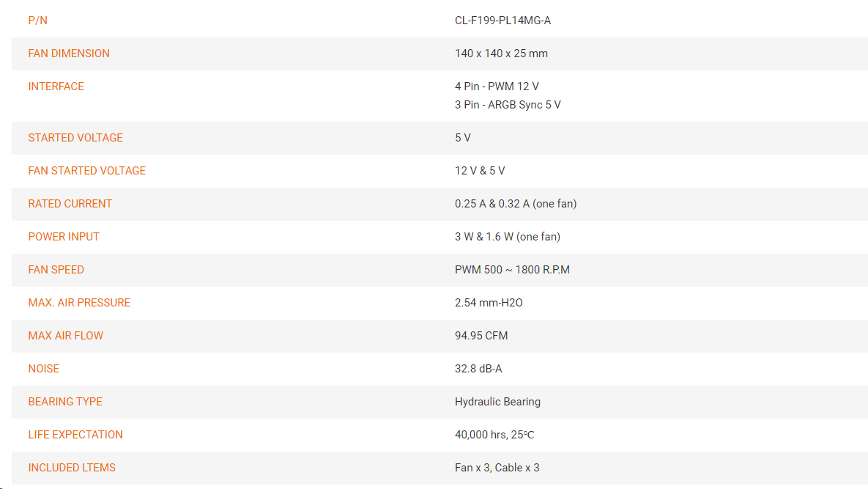Click the PWM 500 ~ 1800 R.P.M value
The width and height of the screenshot is (868, 489).
[x=512, y=270]
